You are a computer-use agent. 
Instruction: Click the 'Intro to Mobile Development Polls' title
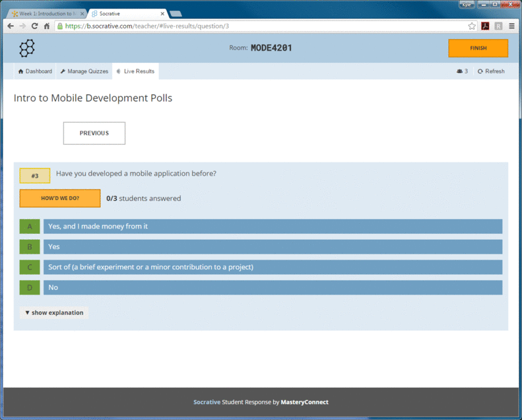(x=93, y=98)
